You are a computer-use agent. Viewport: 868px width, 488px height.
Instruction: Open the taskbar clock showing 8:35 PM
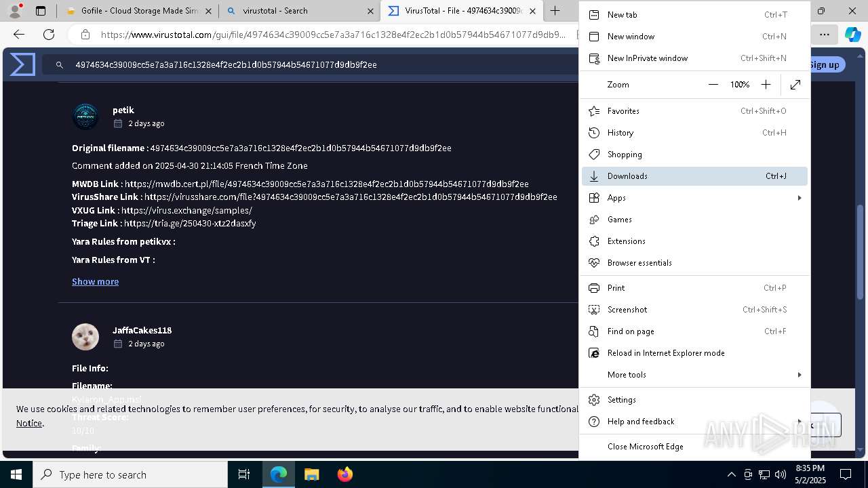point(810,474)
